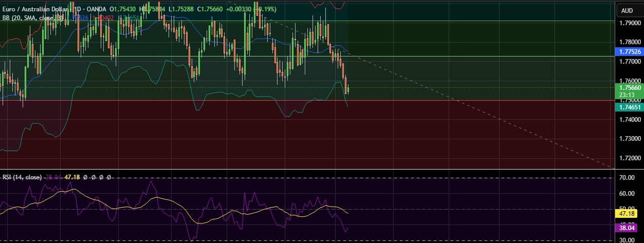Click the 1.74651 teal lower band label
Image resolution: width=644 pixels, height=243 pixels.
[630, 107]
